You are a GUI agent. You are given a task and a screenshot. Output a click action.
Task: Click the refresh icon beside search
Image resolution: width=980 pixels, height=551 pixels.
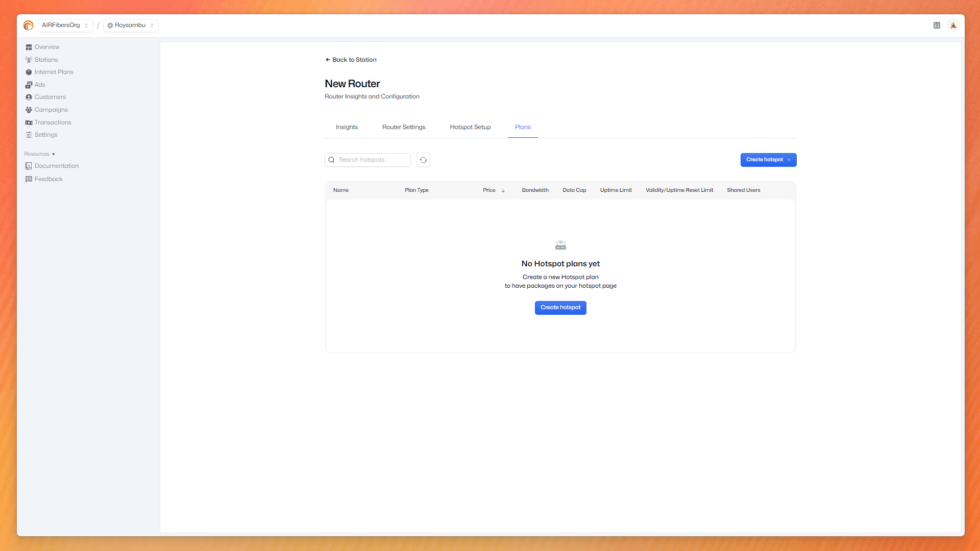(423, 160)
